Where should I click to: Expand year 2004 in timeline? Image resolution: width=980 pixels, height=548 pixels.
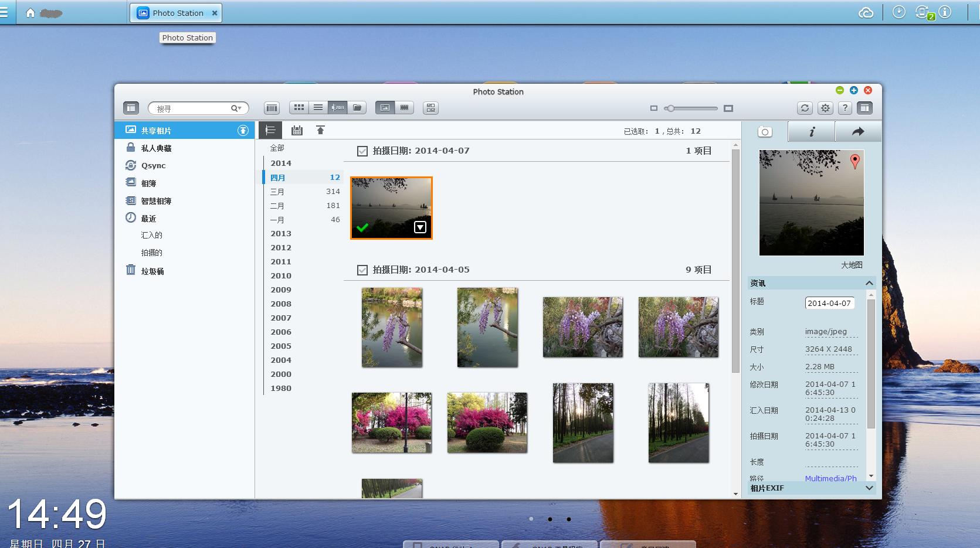coord(281,360)
